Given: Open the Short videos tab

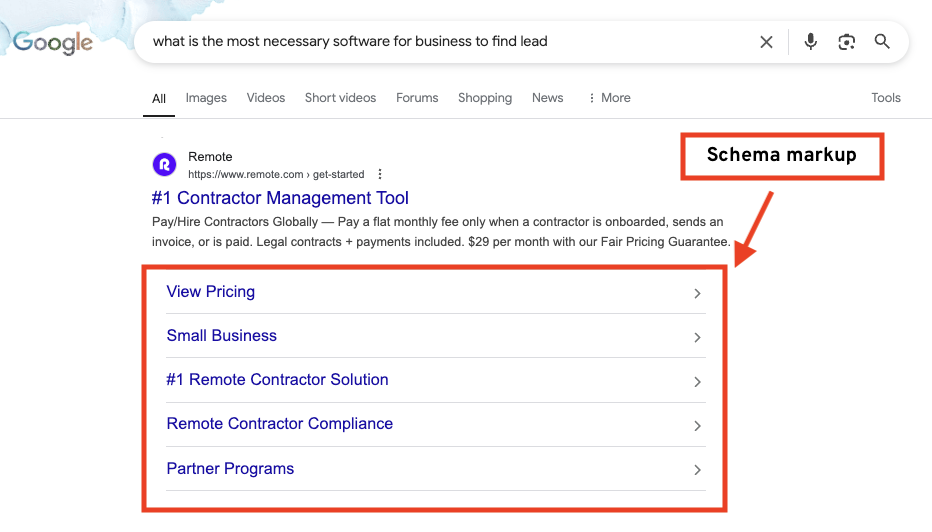Looking at the screenshot, I should [341, 98].
